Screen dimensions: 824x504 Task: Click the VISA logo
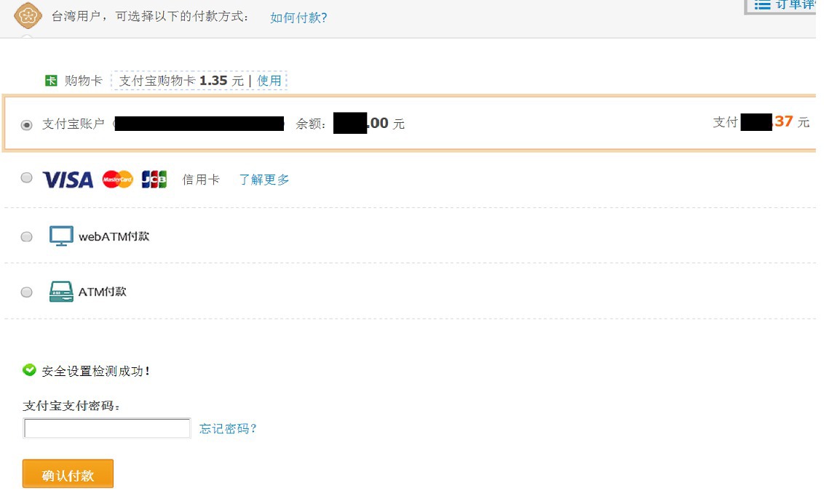tap(68, 180)
